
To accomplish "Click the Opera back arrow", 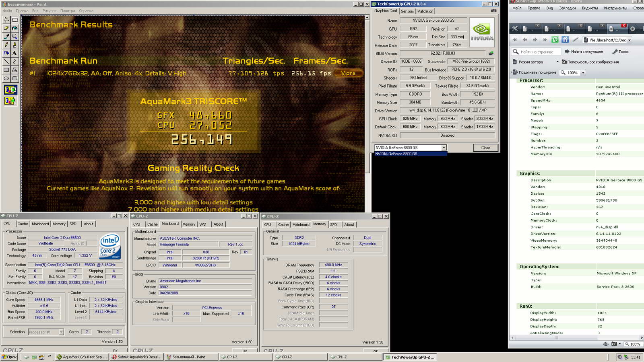I will (525, 40).
